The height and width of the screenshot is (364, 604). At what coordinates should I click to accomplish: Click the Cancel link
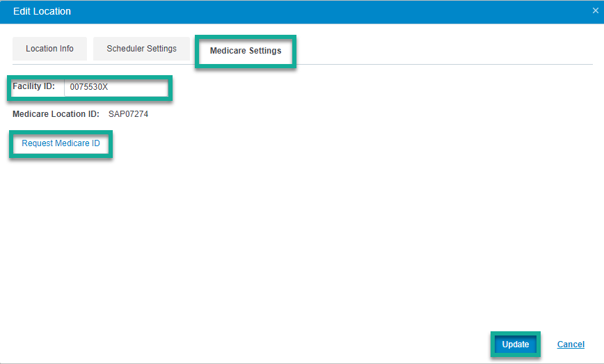click(571, 345)
